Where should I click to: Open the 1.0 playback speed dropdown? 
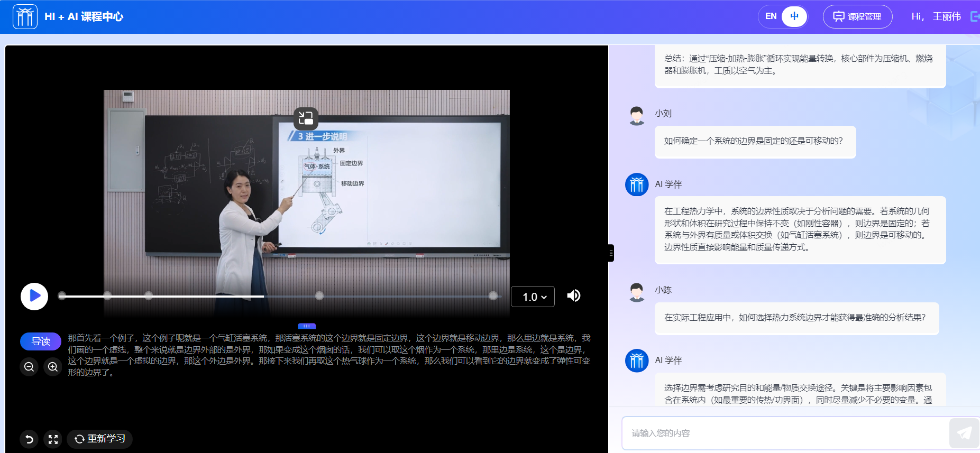click(533, 297)
